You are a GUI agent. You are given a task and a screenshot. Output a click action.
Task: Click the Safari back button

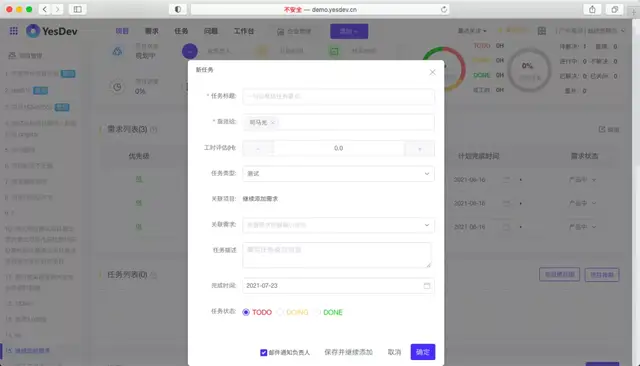click(44, 9)
